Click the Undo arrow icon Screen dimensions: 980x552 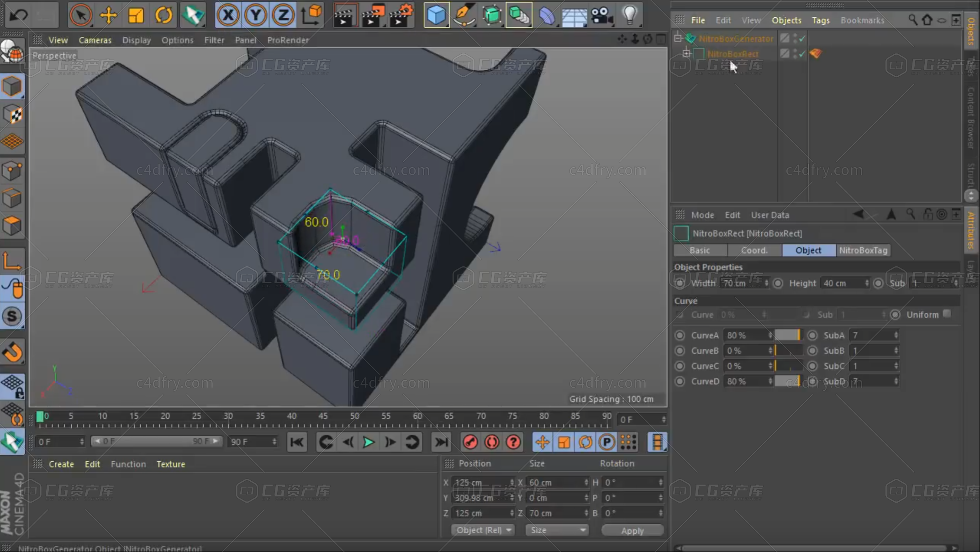coord(19,15)
